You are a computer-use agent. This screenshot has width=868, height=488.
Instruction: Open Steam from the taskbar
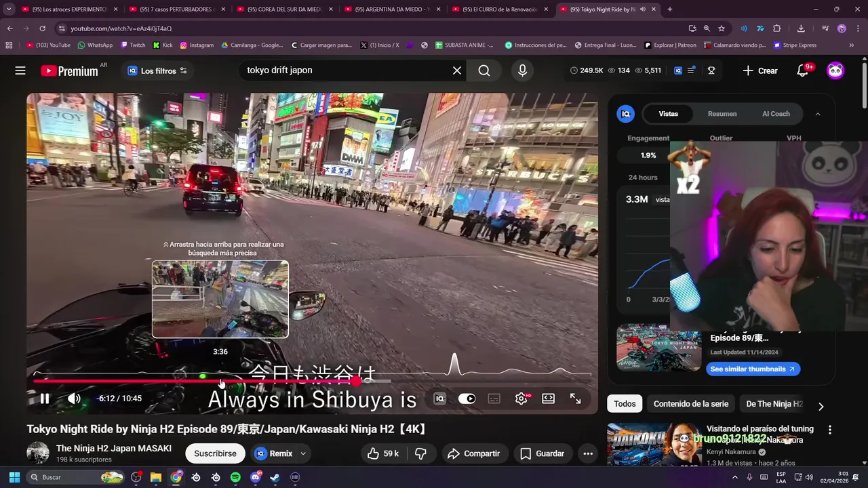tap(275, 477)
